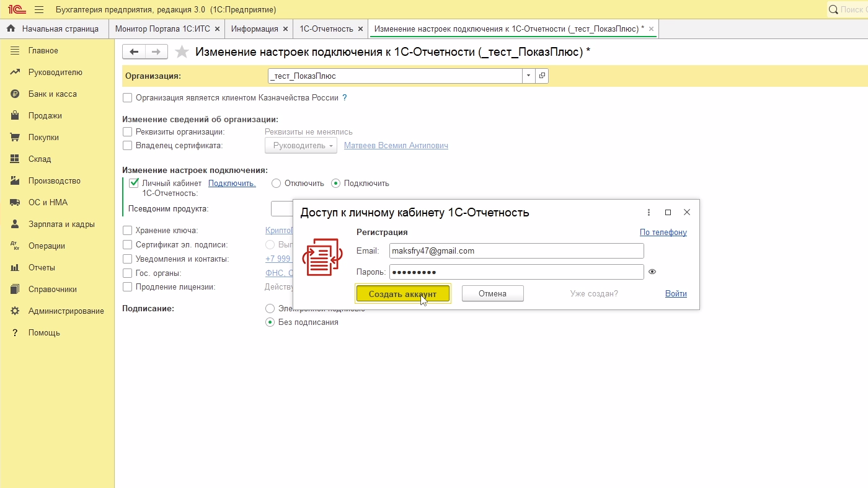This screenshot has width=868, height=488.
Task: Click into the Email input field
Action: pos(516,251)
